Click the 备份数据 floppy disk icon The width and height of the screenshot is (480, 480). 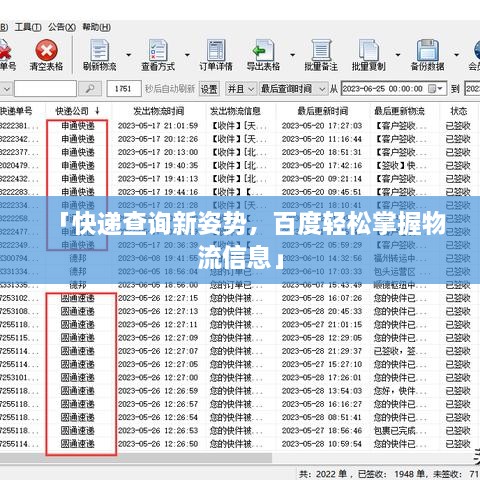tap(428, 50)
